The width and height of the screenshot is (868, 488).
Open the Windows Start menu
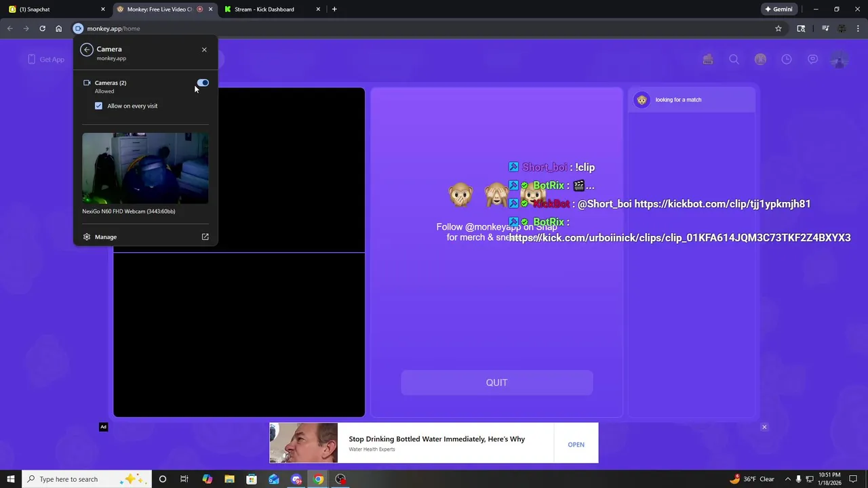[x=11, y=479]
